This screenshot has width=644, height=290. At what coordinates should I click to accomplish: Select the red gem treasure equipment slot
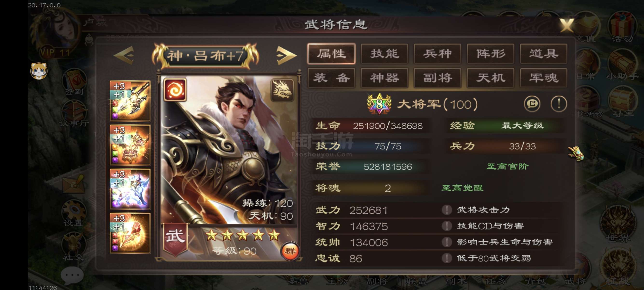pos(130,233)
